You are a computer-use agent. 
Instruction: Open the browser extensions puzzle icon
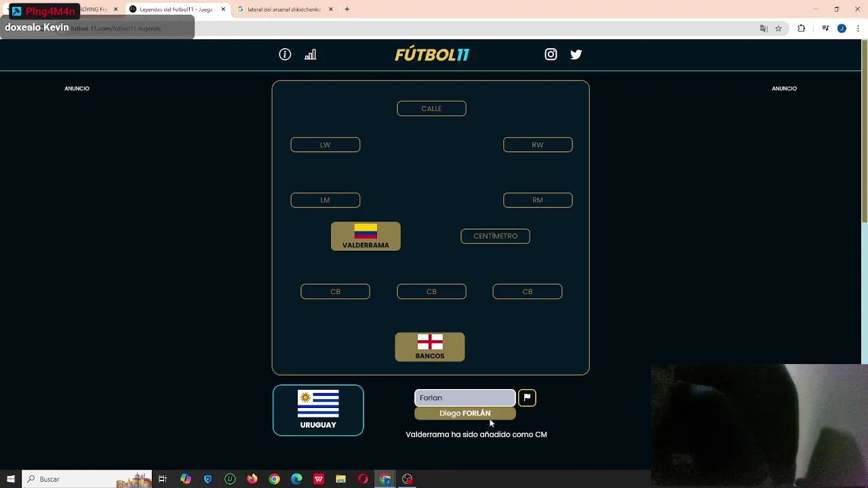click(802, 28)
